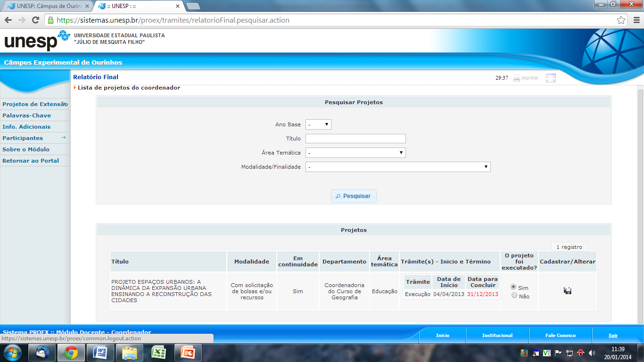Open Word from the taskbar

tap(100, 353)
